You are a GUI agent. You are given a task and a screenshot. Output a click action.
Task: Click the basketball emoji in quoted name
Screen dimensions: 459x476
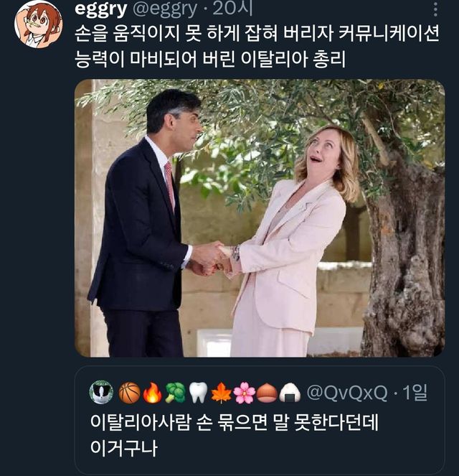129,393
